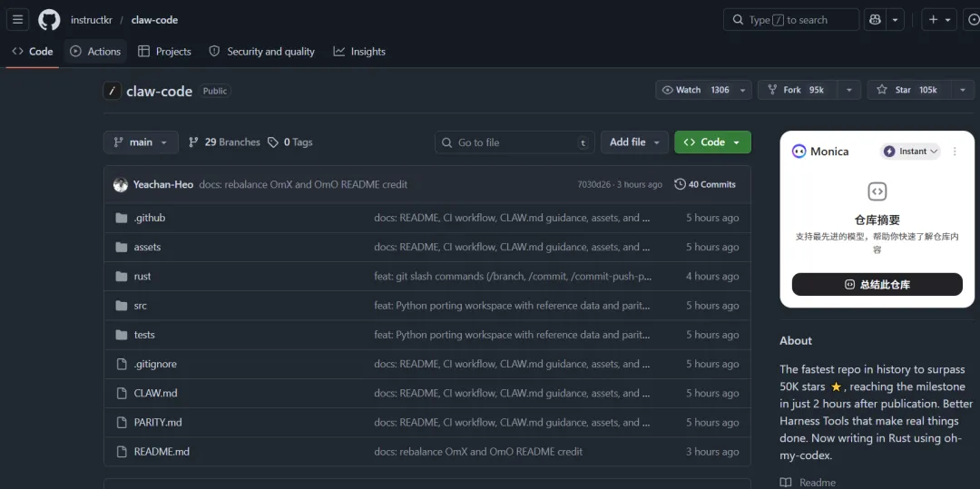Open the hamburger navigation menu
Screen dimensions: 980x489
(x=17, y=20)
